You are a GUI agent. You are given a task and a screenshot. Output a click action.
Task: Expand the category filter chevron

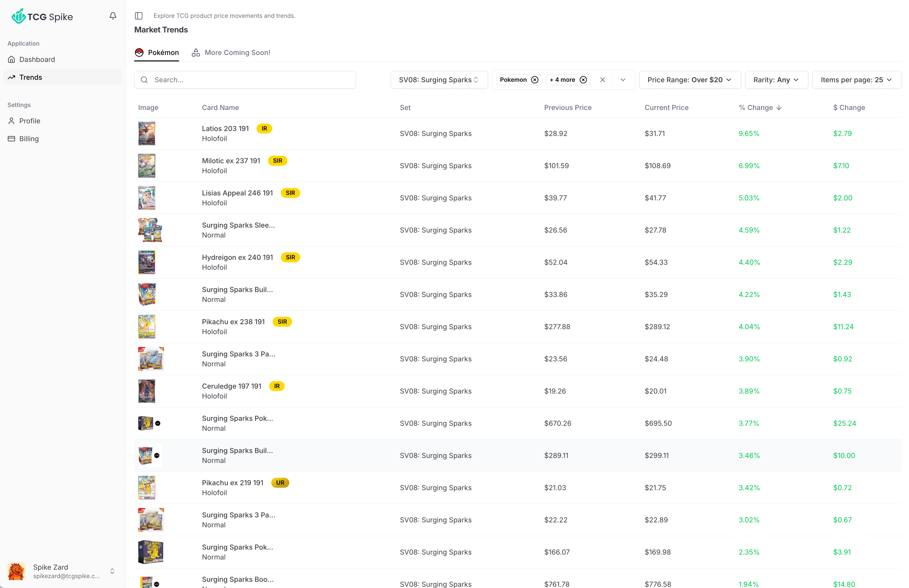click(623, 80)
